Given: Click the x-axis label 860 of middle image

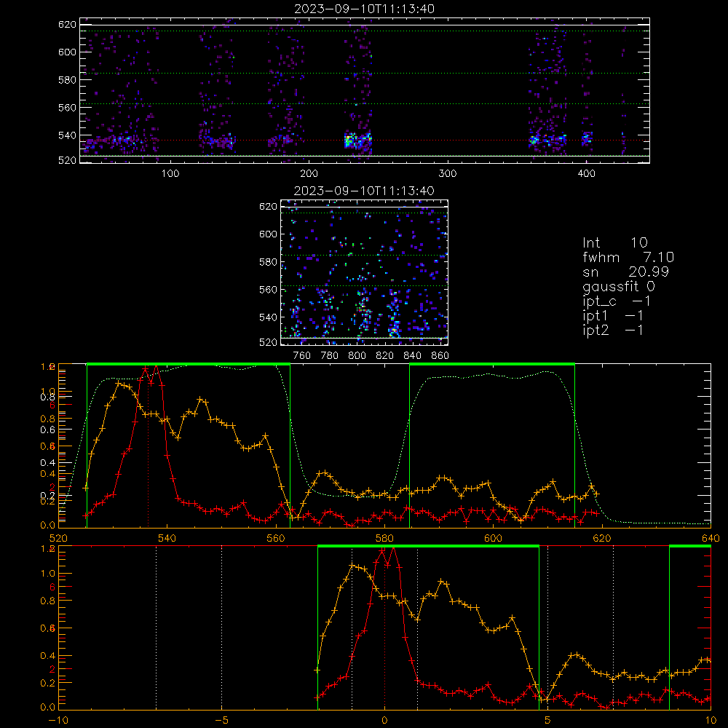Looking at the screenshot, I should click(440, 356).
